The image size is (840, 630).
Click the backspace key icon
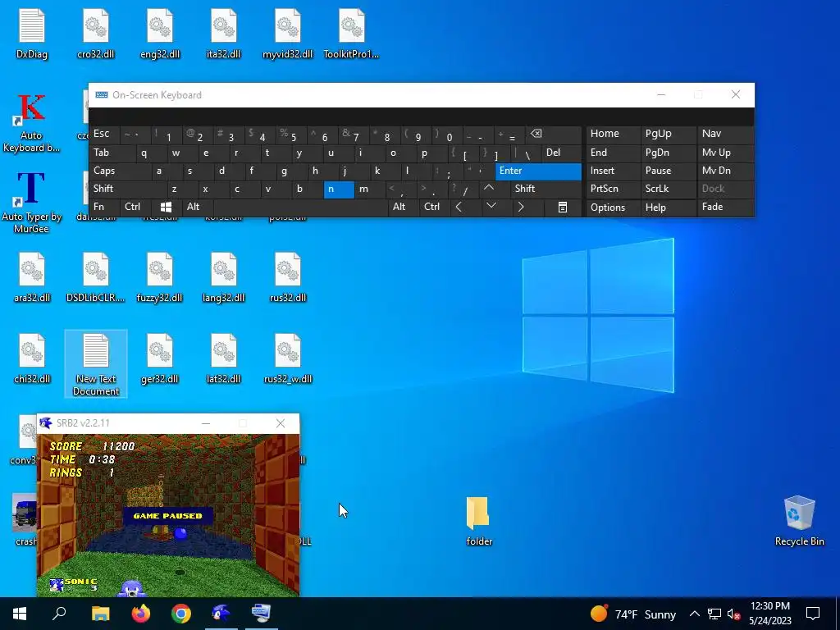554,134
